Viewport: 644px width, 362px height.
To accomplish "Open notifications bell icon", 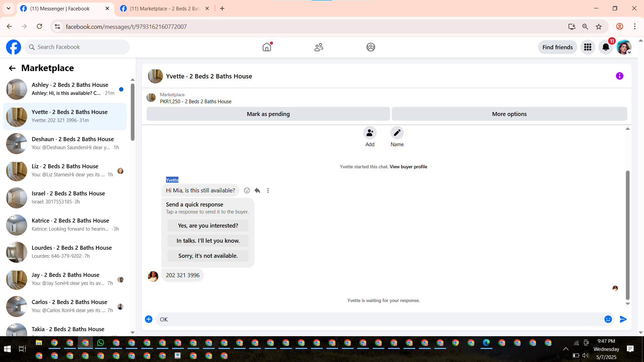I will 606,47.
